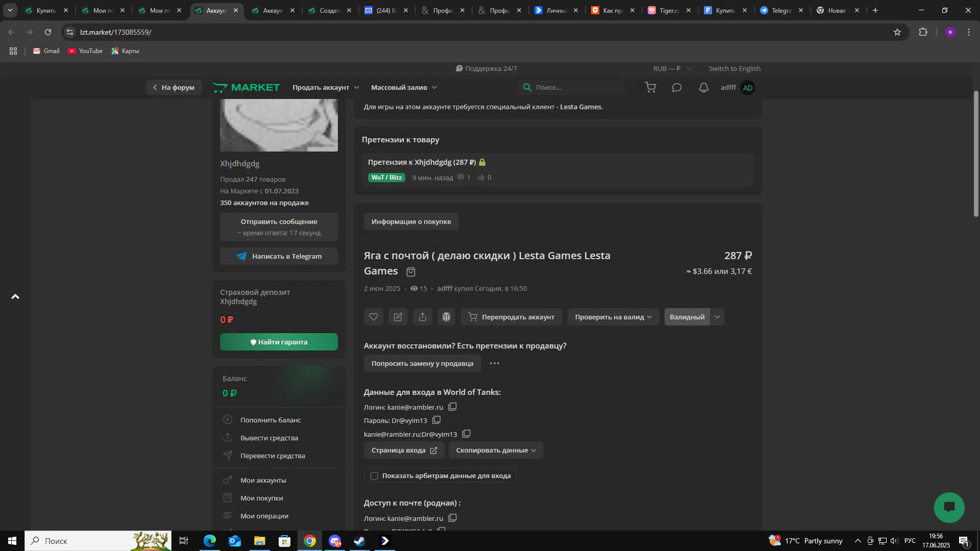Copy the mail access login
Image resolution: width=980 pixels, height=551 pixels.
pos(452,518)
